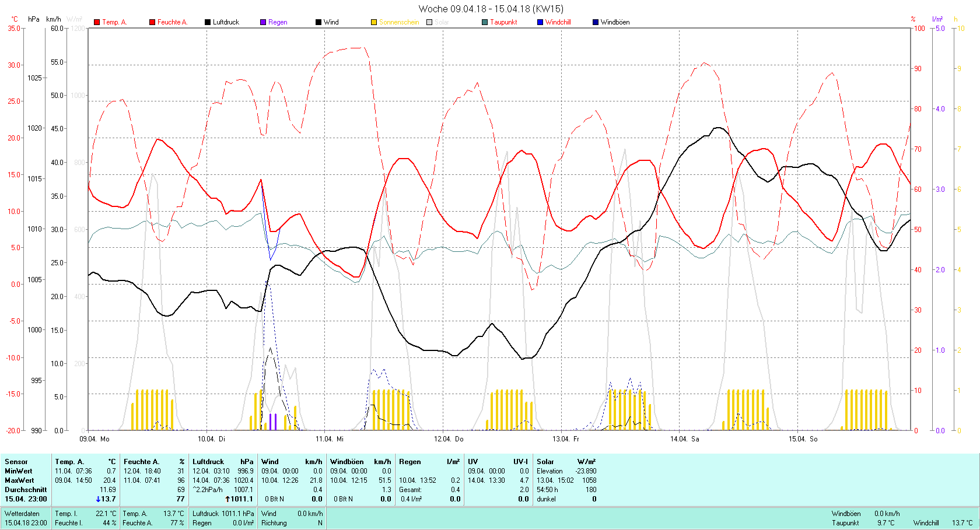Screen dimensions: 980x530
Task: Click the MinWert row label
Action: coord(19,471)
